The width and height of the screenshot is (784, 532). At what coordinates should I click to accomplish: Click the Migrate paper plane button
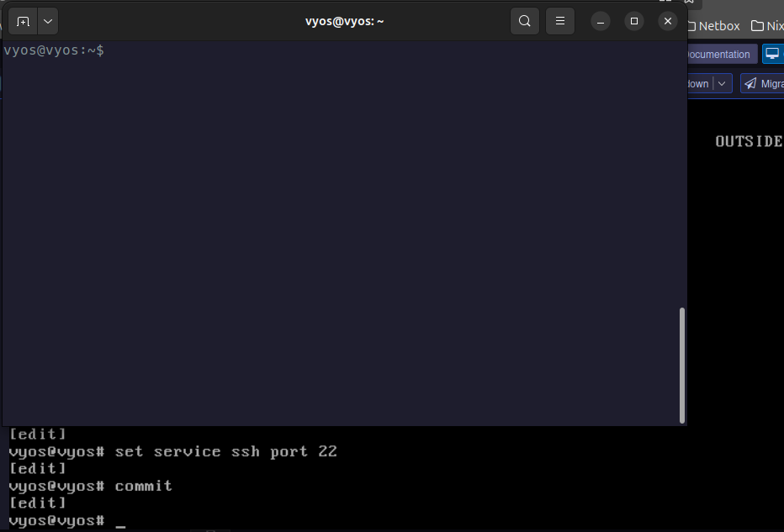[762, 83]
